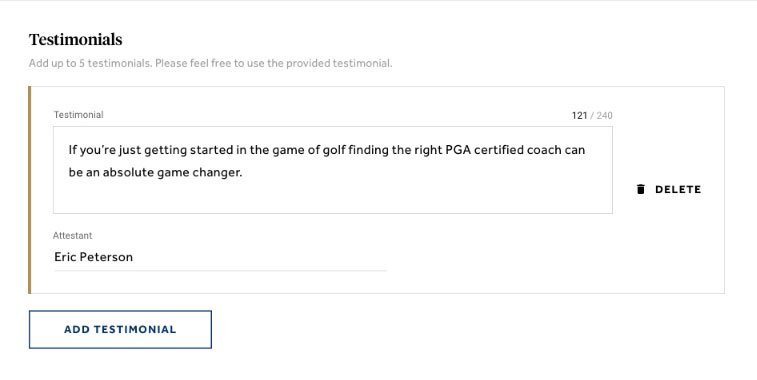The height and width of the screenshot is (380, 757).
Task: Click the Testimonials section heading
Action: pos(75,40)
